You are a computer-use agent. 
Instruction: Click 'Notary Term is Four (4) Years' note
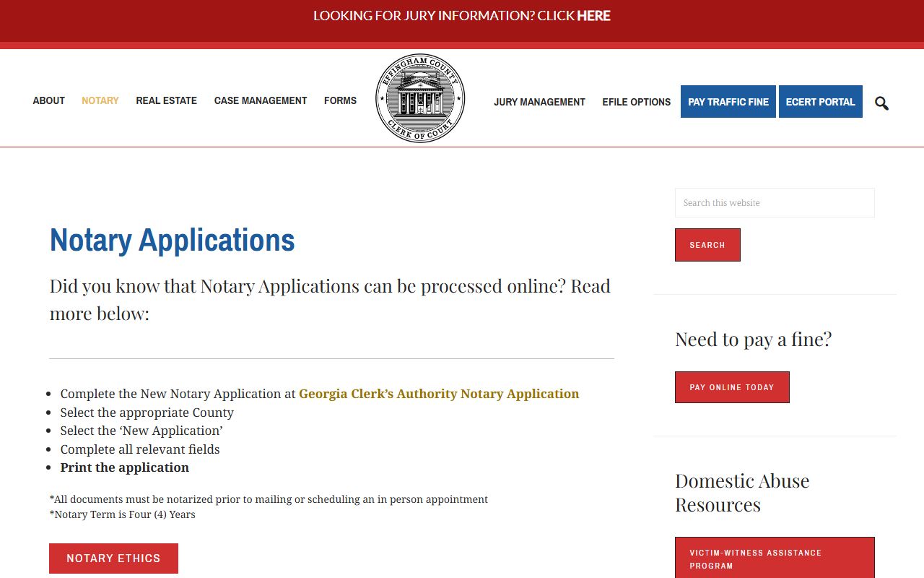point(122,514)
